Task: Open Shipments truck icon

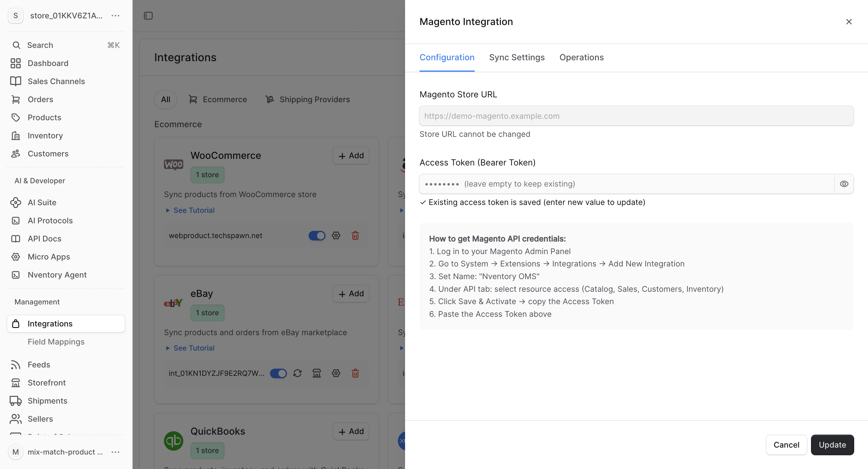Action: coord(15,401)
